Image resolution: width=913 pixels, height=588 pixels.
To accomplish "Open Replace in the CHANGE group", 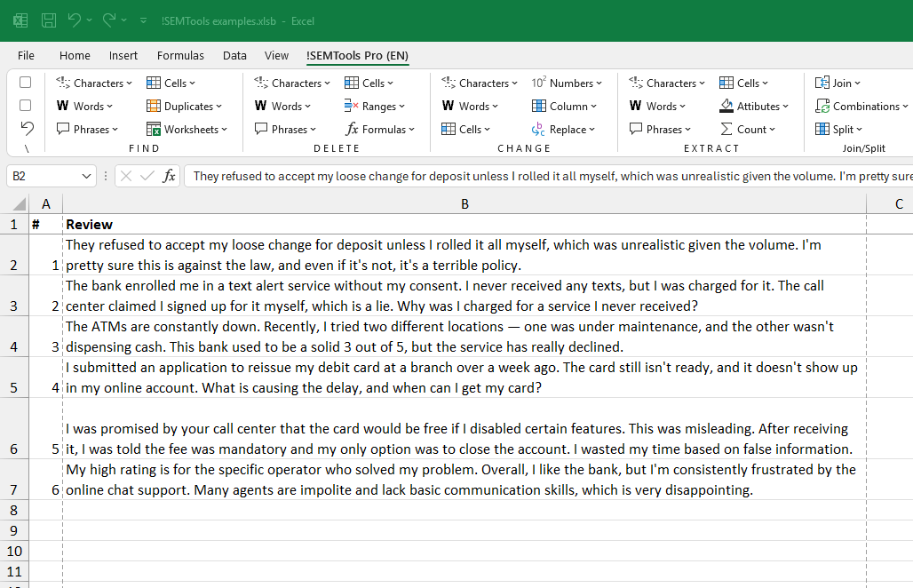I will tap(564, 130).
